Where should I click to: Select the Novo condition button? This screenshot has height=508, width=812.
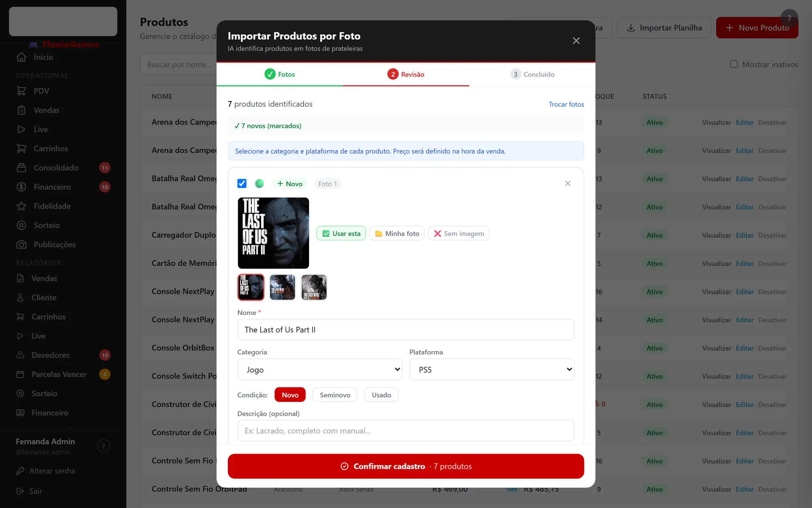pos(290,395)
